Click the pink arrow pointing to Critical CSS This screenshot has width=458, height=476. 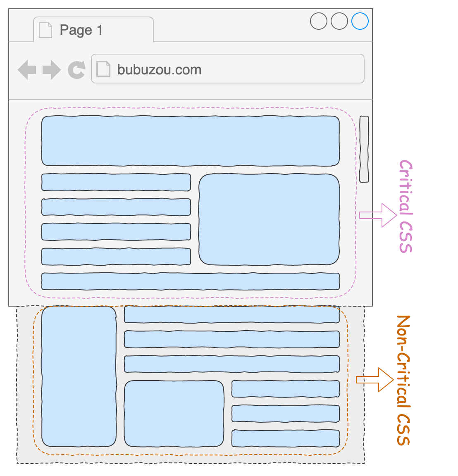378,215
